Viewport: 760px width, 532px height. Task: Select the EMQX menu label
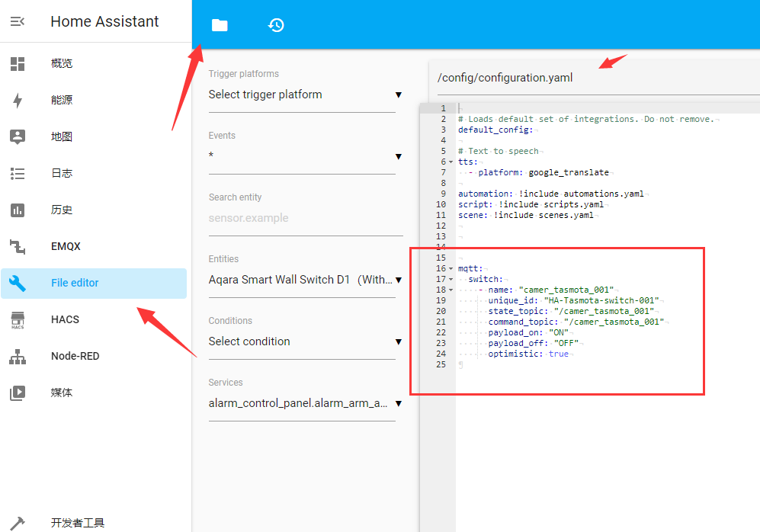tap(66, 247)
